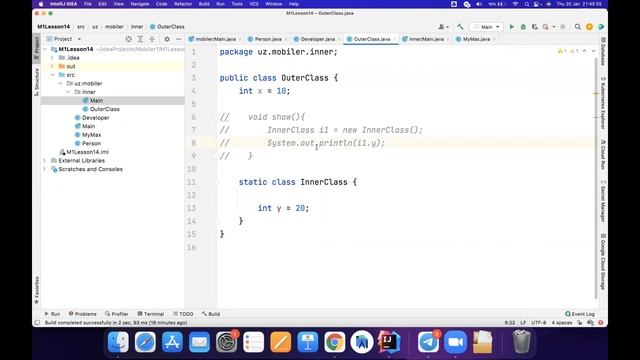The image size is (640, 360).
Task: Open the File menu
Action: click(x=88, y=4)
